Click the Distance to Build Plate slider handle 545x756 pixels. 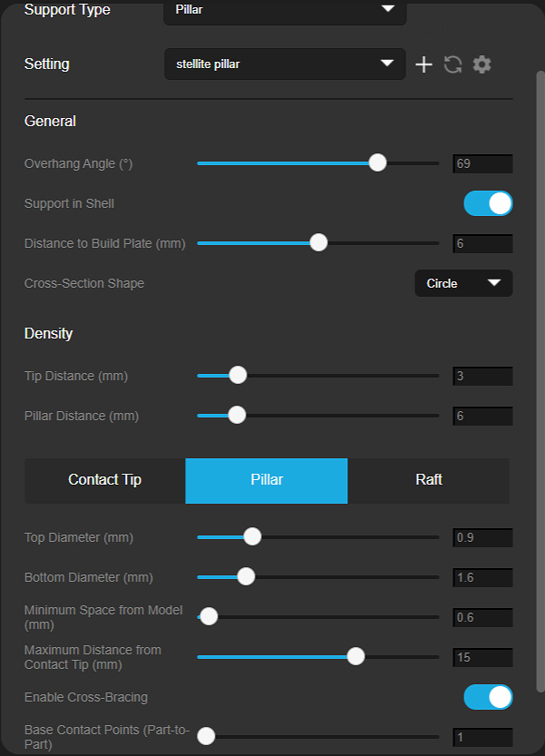pos(318,242)
